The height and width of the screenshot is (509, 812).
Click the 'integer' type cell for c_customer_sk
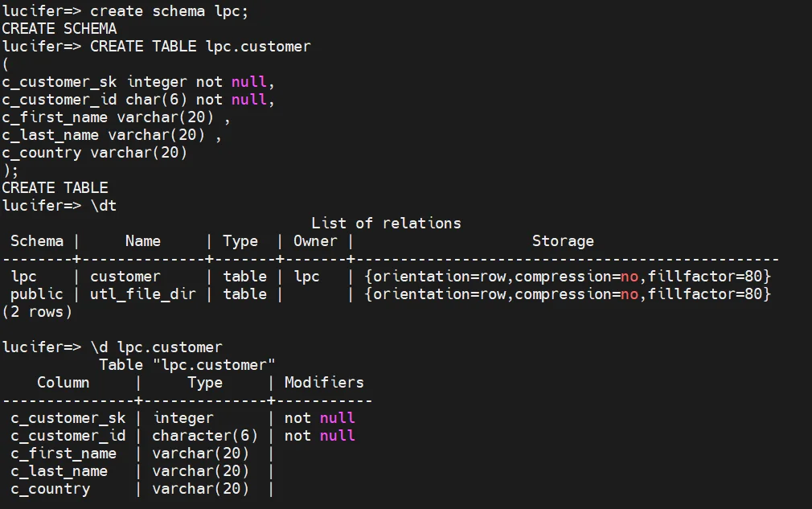(182, 418)
